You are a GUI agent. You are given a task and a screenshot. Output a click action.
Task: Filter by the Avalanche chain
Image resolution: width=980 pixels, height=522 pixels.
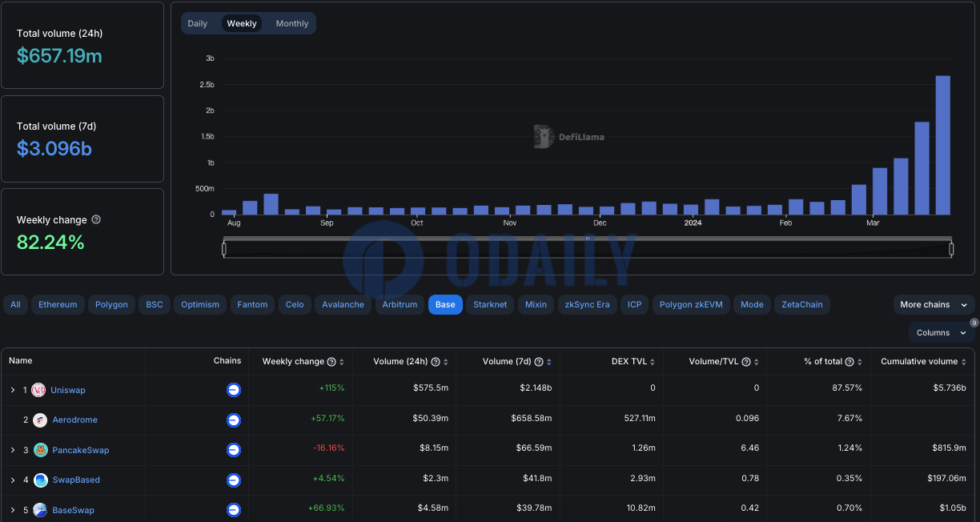(x=343, y=304)
